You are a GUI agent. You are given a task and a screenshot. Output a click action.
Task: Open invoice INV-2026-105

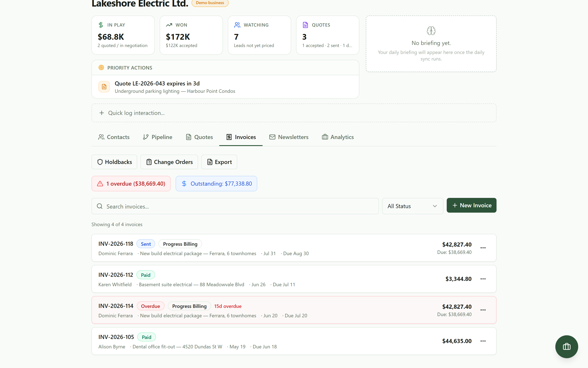pyautogui.click(x=294, y=341)
